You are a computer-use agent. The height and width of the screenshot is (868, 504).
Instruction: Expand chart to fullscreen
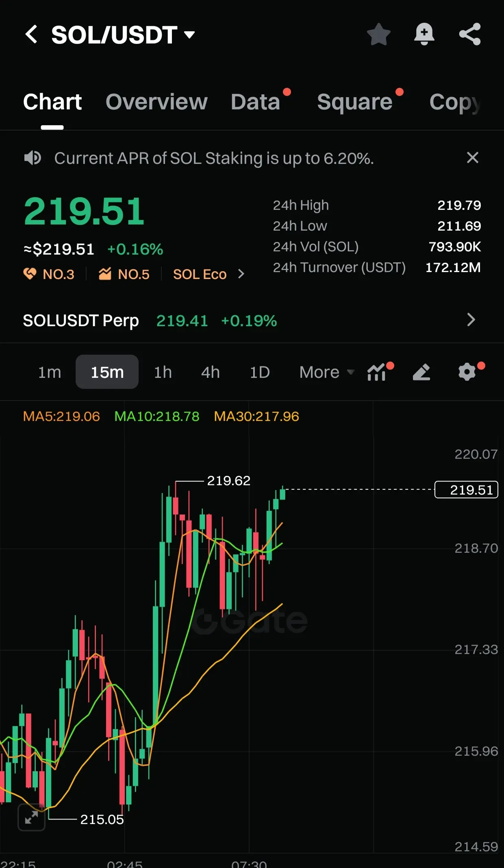pyautogui.click(x=31, y=817)
